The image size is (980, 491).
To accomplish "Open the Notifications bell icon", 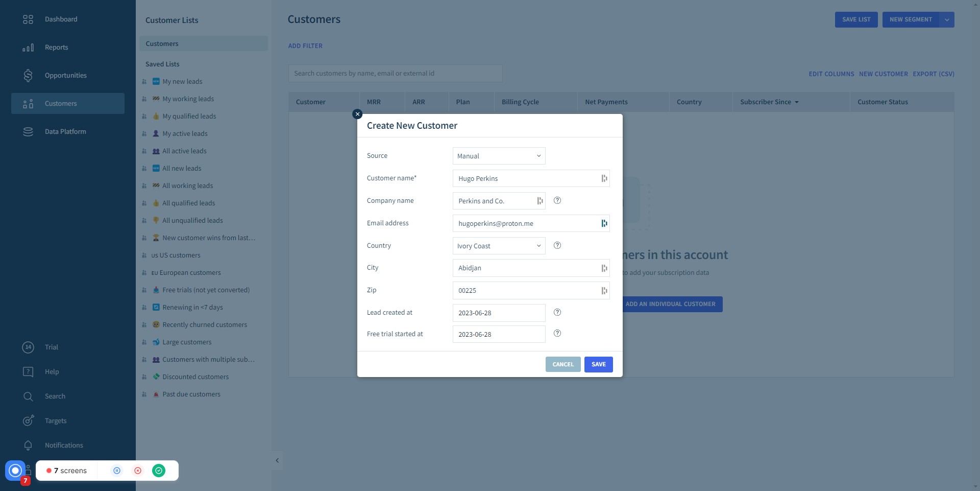I will 28,445.
